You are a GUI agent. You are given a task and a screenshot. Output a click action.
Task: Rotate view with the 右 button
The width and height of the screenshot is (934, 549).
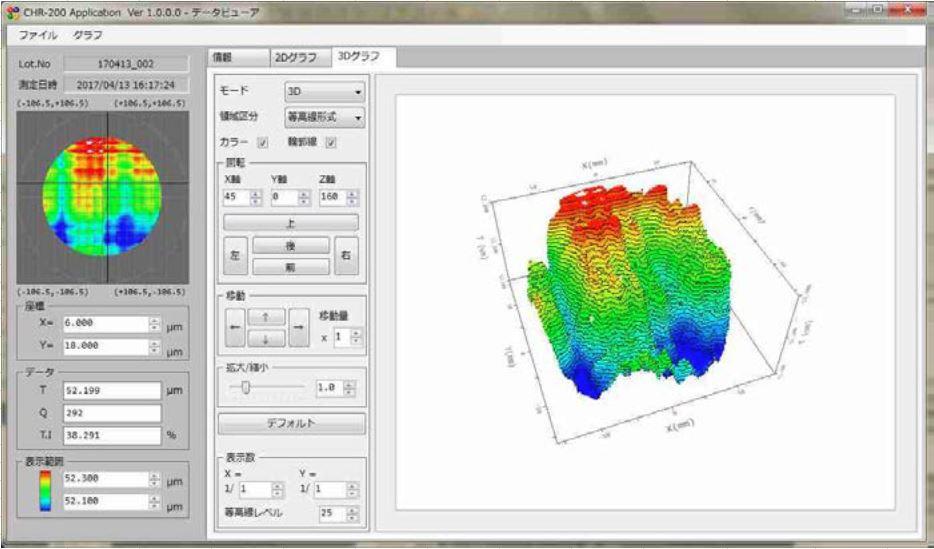345,256
